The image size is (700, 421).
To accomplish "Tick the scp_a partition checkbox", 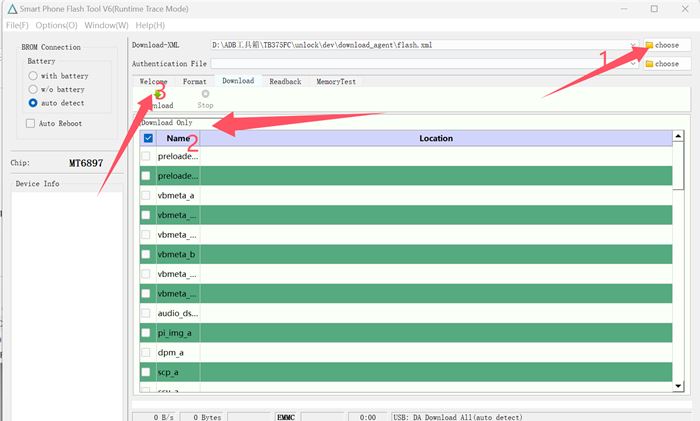I will point(146,372).
